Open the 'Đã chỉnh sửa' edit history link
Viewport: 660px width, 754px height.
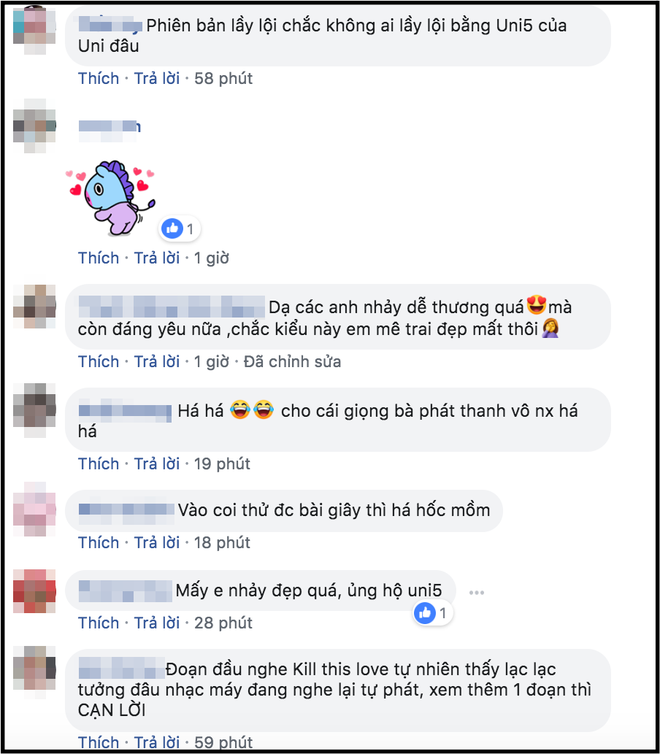(292, 362)
